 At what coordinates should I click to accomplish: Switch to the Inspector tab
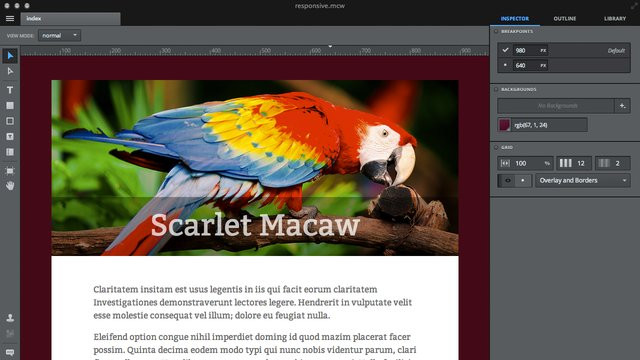tap(514, 19)
